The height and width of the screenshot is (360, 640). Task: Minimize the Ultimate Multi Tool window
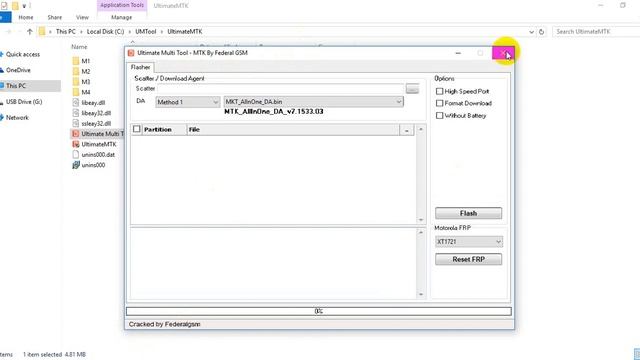point(458,53)
